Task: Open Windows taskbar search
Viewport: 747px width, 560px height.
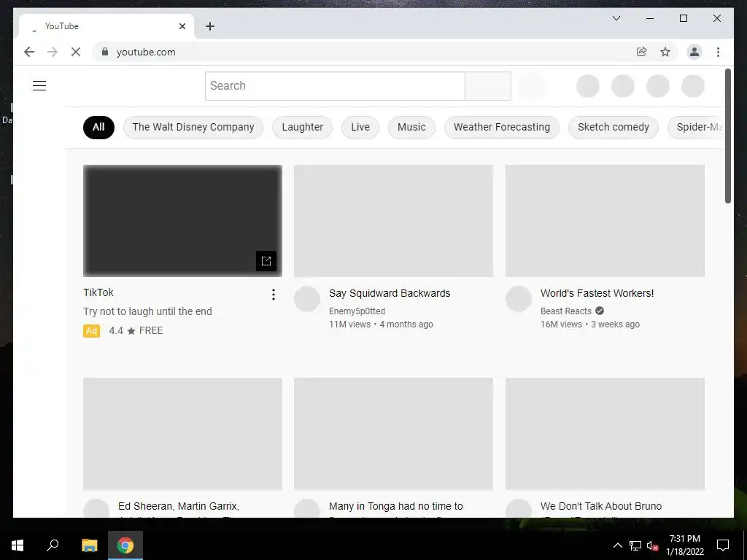Action: [53, 545]
